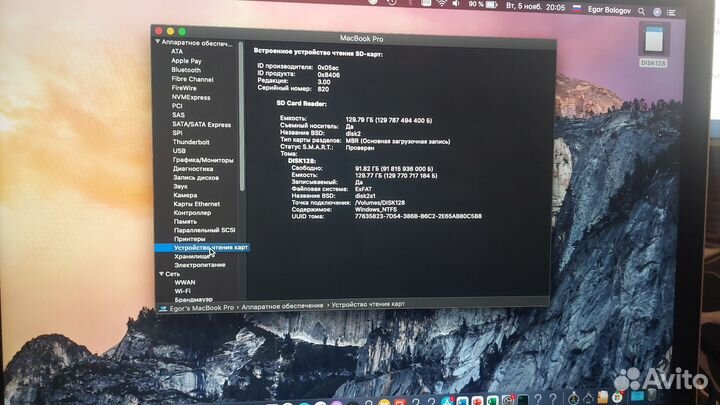Click Аппаратное обеспечение in the path bar
Viewport: 720px width, 405px height.
pyautogui.click(x=282, y=306)
